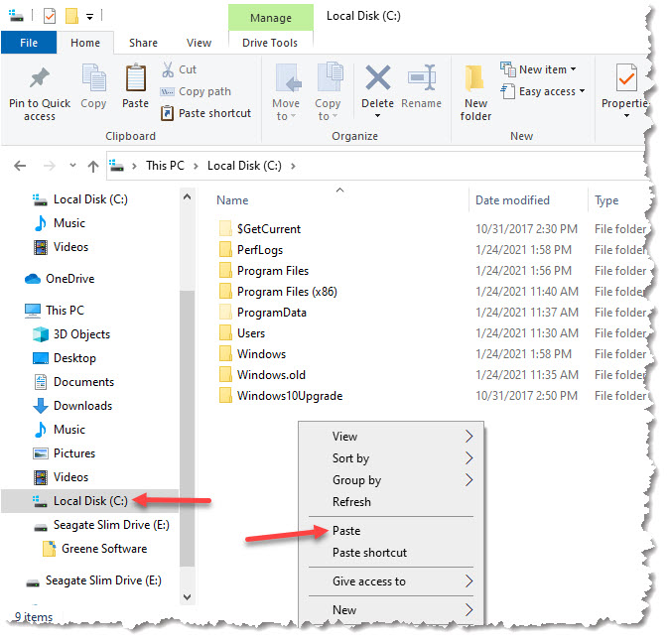Select Downloads in the navigation pane
The width and height of the screenshot is (669, 644).
82,406
